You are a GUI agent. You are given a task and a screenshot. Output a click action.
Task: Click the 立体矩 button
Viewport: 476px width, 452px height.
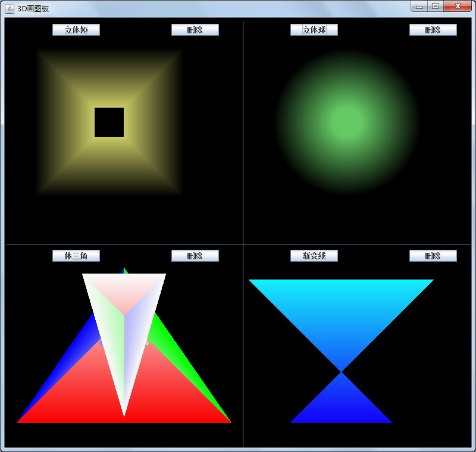pyautogui.click(x=76, y=30)
